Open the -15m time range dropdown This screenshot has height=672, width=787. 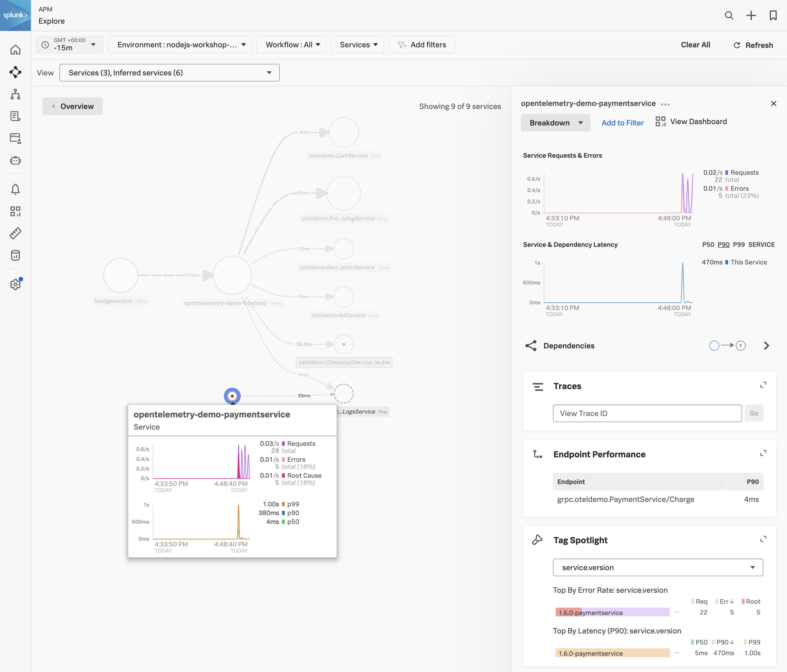click(70, 45)
